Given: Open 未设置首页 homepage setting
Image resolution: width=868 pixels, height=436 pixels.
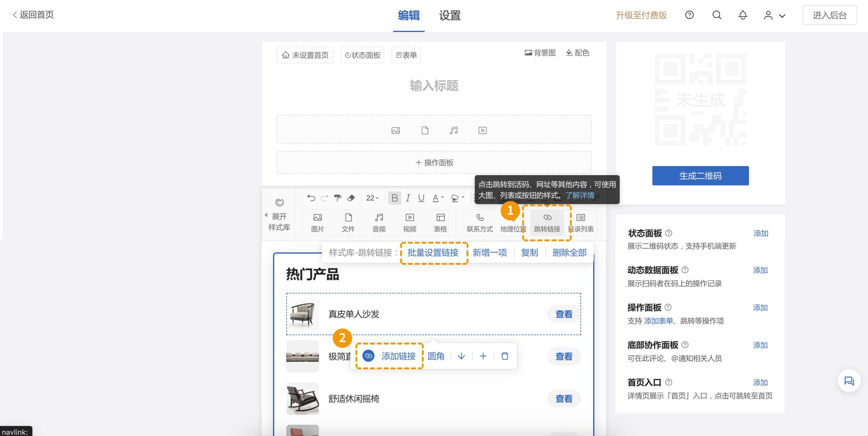Looking at the screenshot, I should pos(305,55).
